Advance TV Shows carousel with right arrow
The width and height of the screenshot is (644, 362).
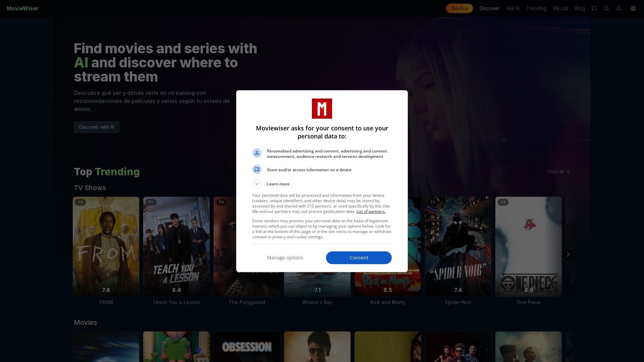pos(568,254)
